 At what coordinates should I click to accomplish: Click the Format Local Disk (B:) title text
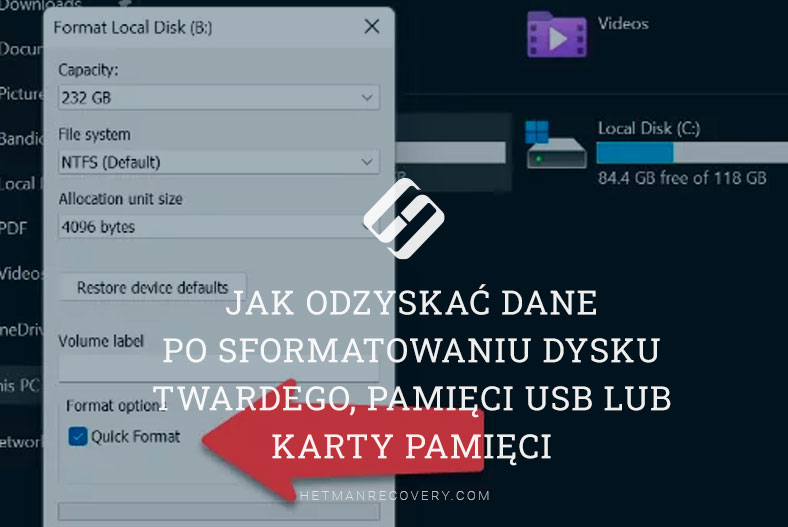[133, 27]
